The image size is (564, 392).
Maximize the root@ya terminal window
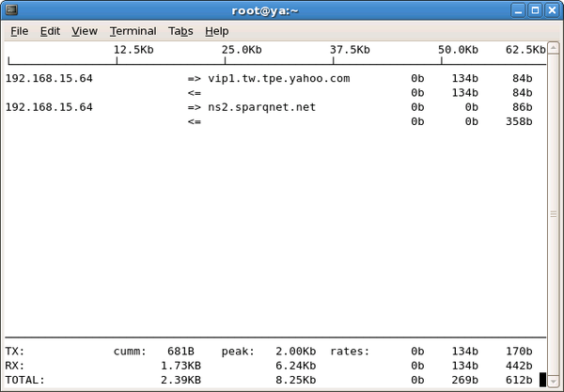pos(535,10)
